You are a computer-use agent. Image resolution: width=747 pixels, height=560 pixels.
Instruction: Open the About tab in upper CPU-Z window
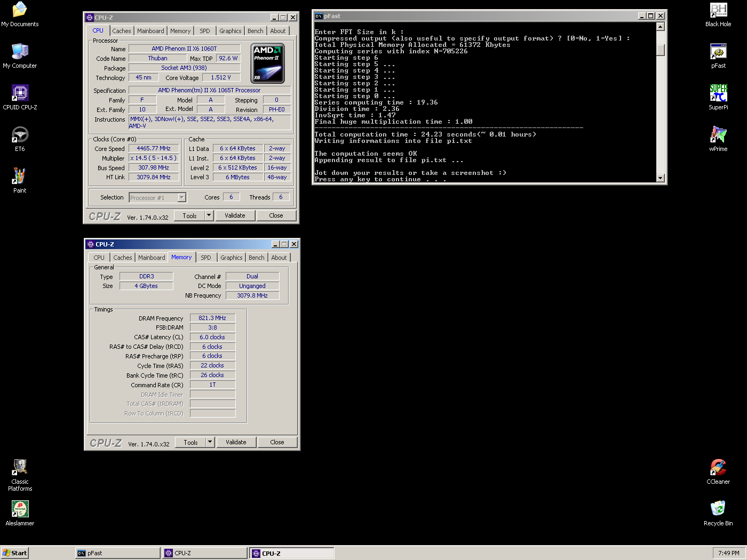tap(278, 31)
